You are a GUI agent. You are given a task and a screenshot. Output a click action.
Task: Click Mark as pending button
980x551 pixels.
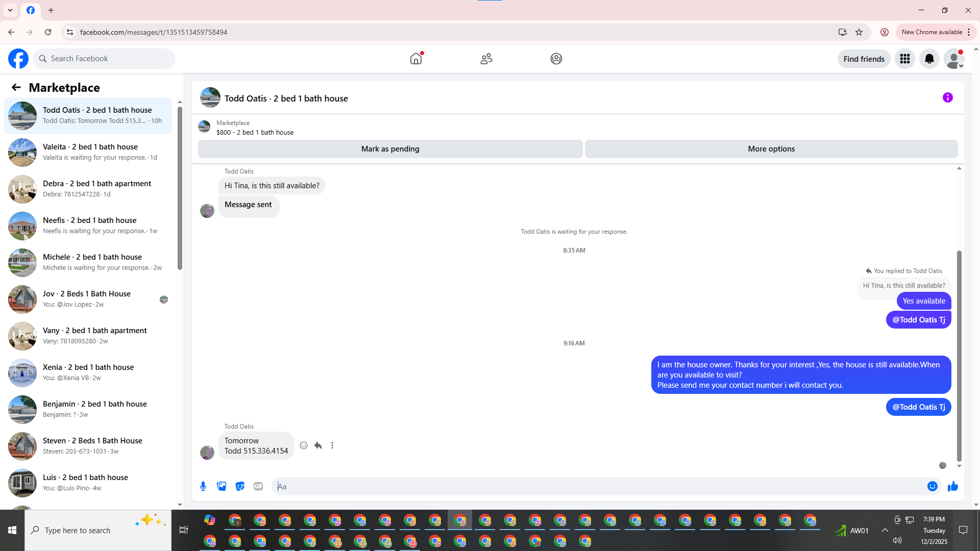coord(390,149)
